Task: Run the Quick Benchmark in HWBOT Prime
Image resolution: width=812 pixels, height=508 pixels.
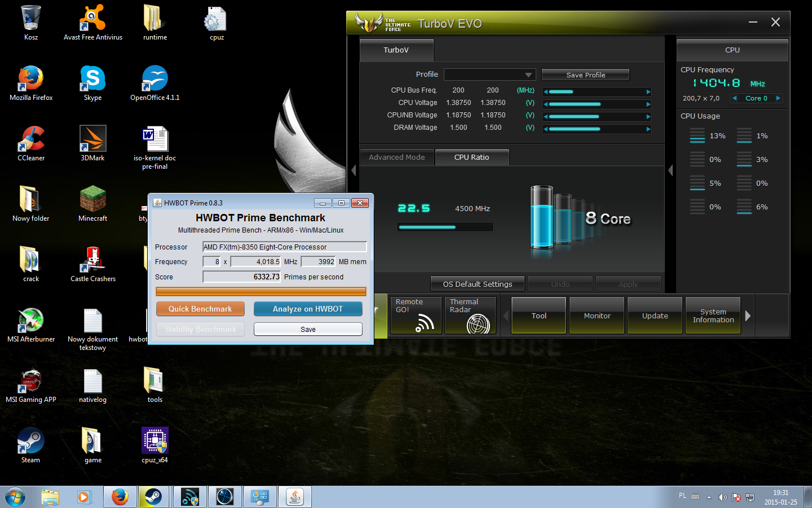Action: (x=200, y=309)
